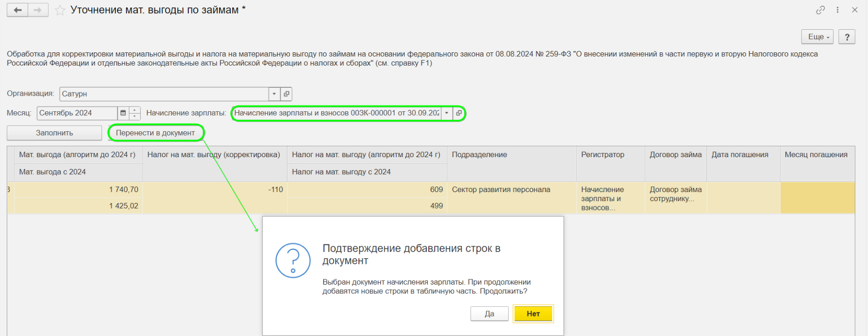Select column header Мат. выгода с 2024
The image size is (868, 336).
(x=78, y=172)
